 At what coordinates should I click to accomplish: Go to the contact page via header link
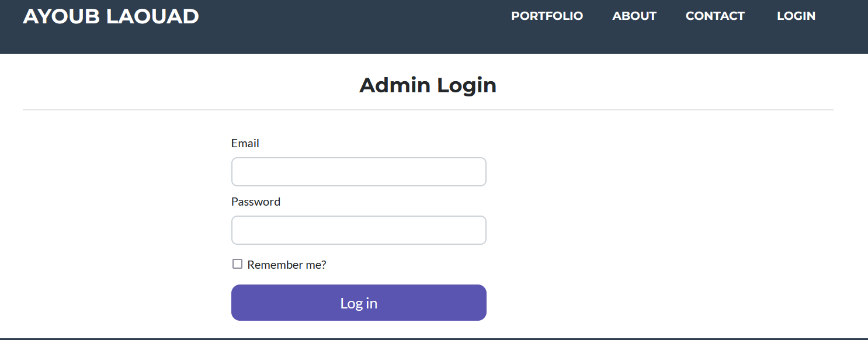click(x=715, y=16)
